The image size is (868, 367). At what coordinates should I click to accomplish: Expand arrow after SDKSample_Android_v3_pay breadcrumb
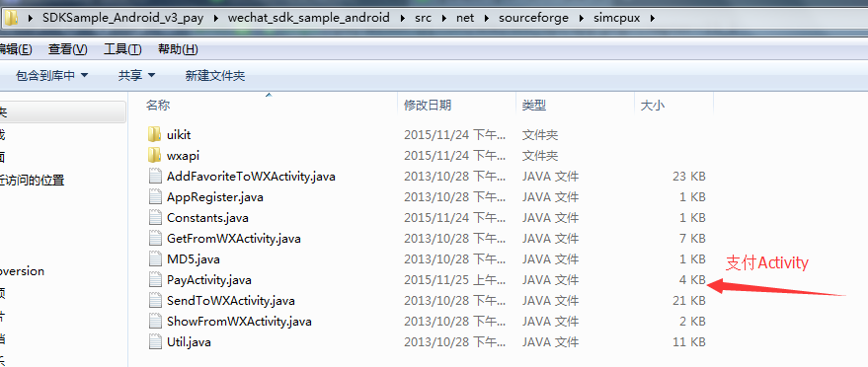point(216,18)
